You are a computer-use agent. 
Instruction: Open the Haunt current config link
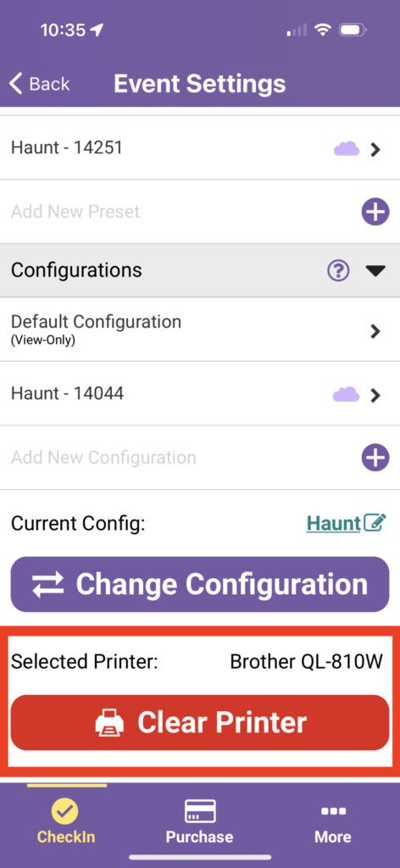[334, 523]
